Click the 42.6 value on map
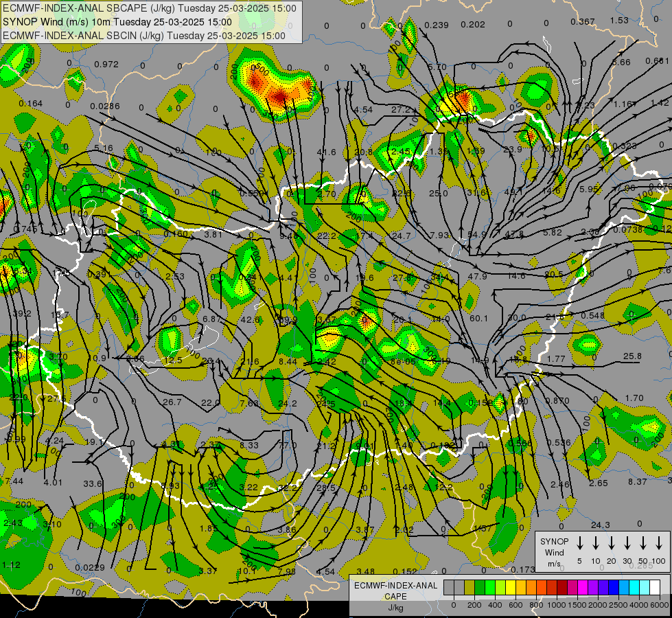This screenshot has height=618, width=672. pyautogui.click(x=251, y=319)
